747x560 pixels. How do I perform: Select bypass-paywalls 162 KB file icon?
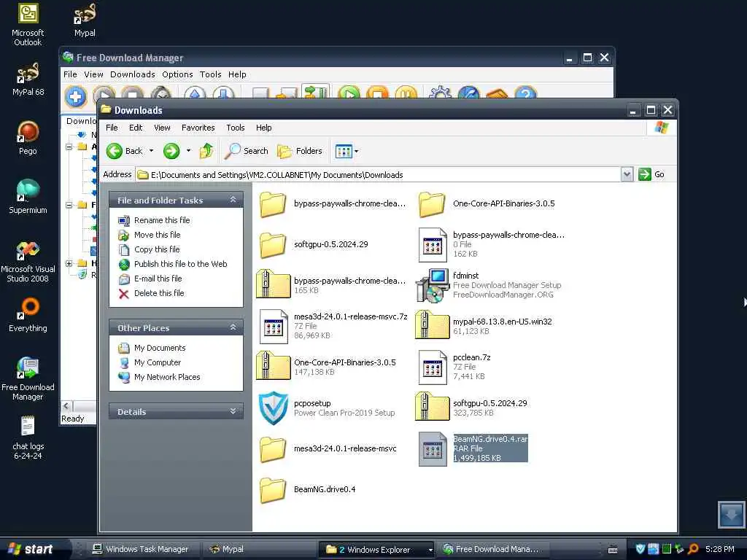(x=433, y=245)
